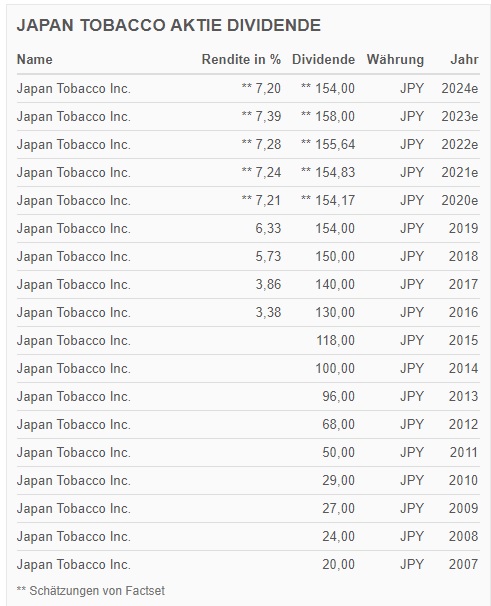This screenshot has width=491, height=606.
Task: Select the year cell '2016'
Action: coord(464,312)
